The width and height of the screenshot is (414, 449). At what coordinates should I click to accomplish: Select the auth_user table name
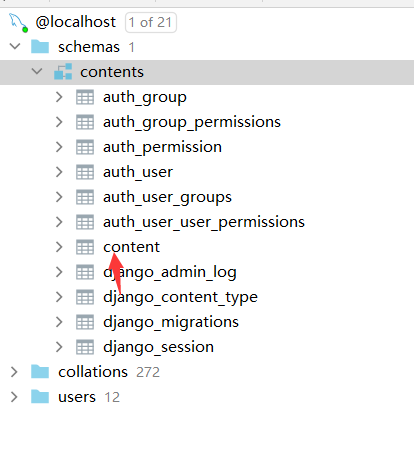point(138,173)
